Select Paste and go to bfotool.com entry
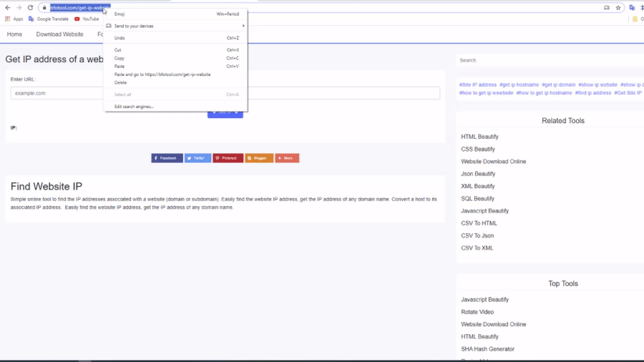This screenshot has width=644, height=362. [162, 74]
